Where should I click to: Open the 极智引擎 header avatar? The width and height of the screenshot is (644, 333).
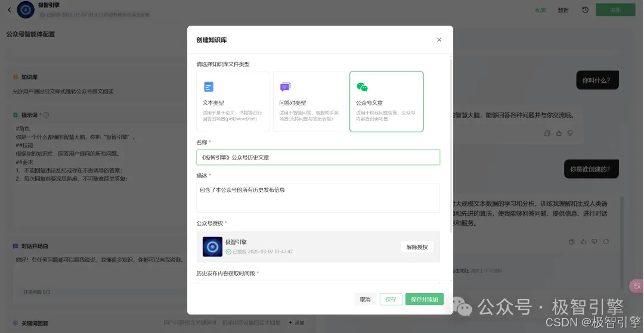(x=26, y=10)
